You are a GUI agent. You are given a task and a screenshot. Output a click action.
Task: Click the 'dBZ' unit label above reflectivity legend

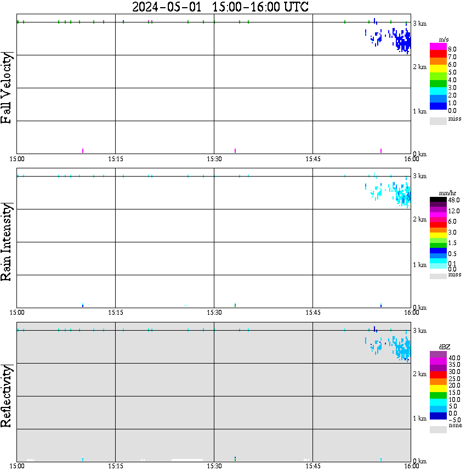click(445, 347)
